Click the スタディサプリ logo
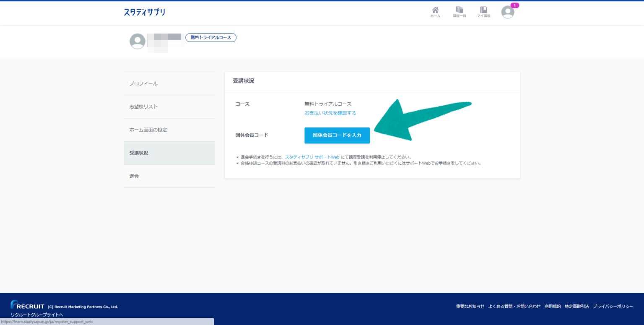This screenshot has height=325, width=644. coord(144,12)
